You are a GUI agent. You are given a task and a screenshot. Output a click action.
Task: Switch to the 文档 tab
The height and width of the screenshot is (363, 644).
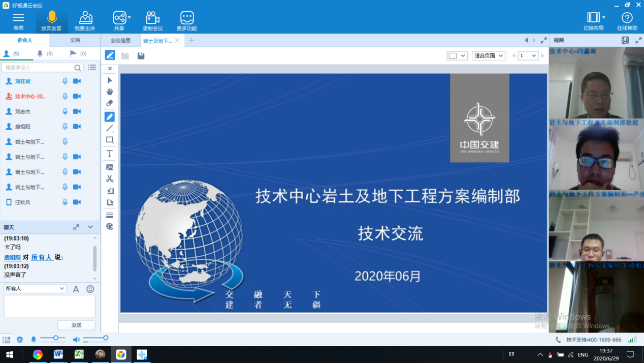coord(75,40)
